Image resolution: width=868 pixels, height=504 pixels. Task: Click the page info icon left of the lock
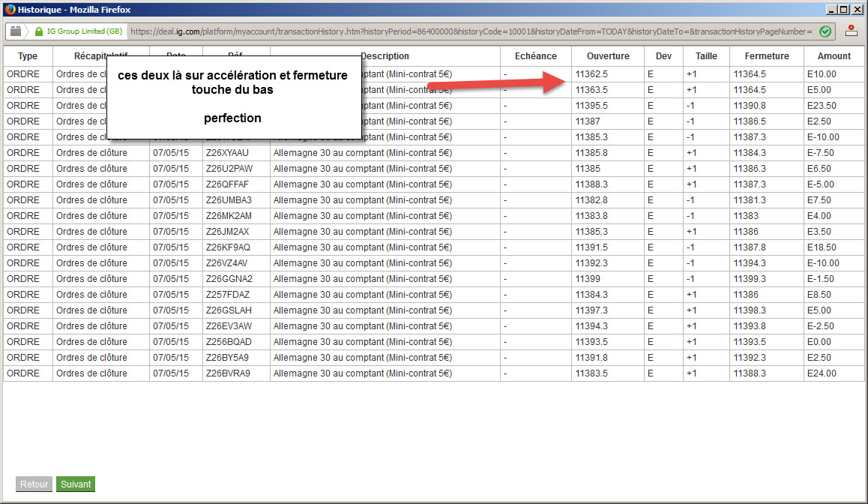(x=16, y=31)
